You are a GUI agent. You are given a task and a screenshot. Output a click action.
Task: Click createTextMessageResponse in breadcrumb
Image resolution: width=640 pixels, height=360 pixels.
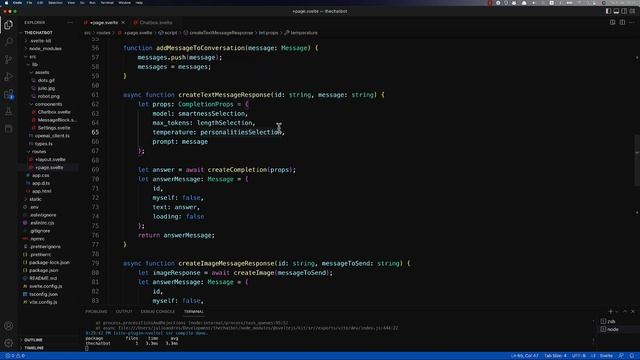(x=221, y=33)
